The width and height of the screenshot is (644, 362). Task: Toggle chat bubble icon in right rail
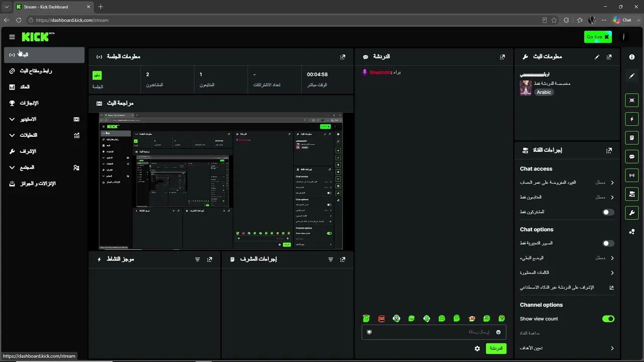[x=632, y=156]
